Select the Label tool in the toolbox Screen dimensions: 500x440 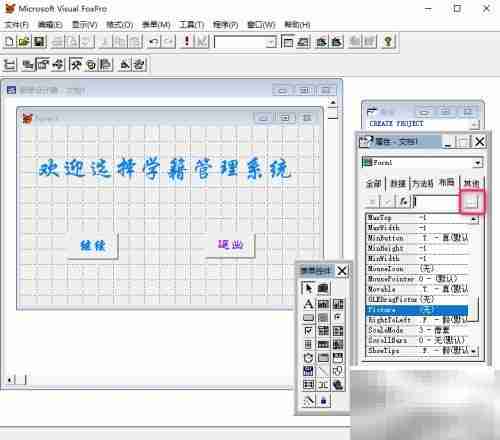tap(308, 304)
